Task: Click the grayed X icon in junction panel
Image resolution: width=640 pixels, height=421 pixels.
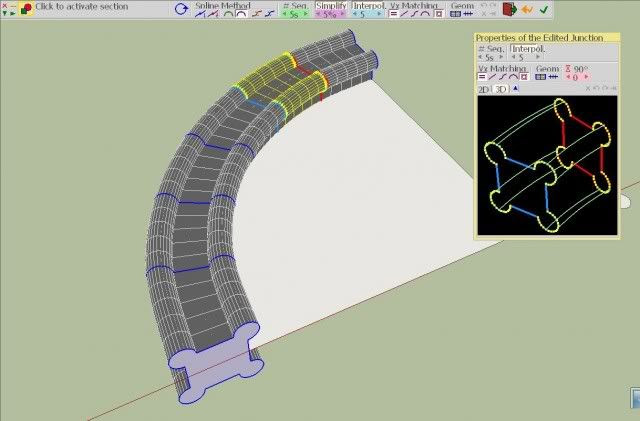Action: tap(588, 89)
